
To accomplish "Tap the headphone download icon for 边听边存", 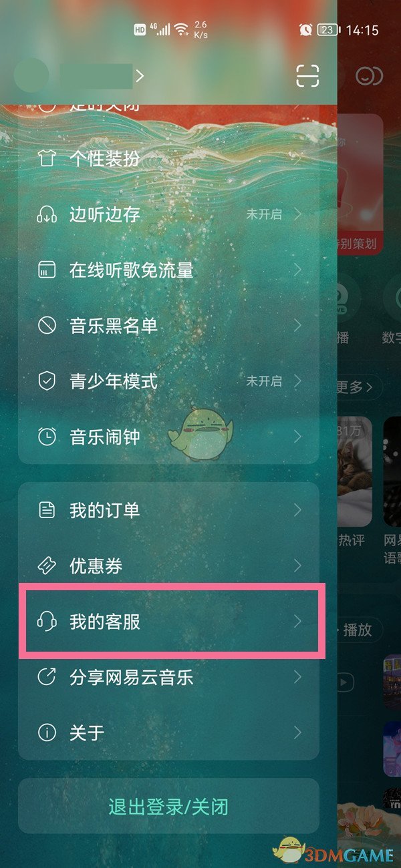I will [47, 214].
